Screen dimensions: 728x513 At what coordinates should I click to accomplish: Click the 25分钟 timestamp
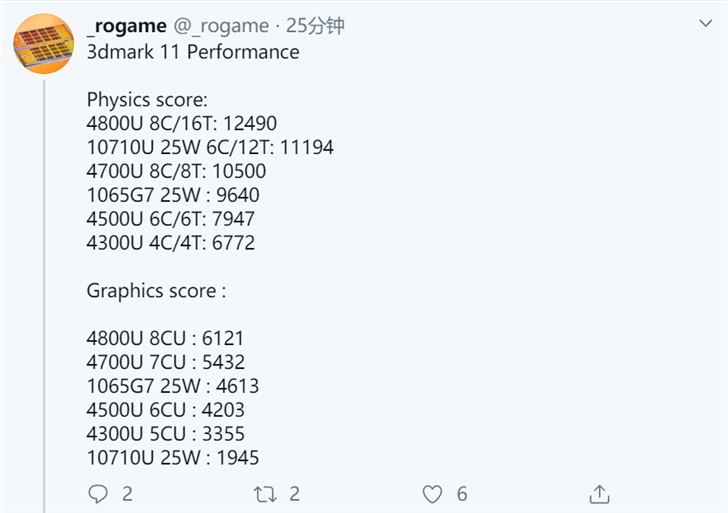[x=315, y=26]
